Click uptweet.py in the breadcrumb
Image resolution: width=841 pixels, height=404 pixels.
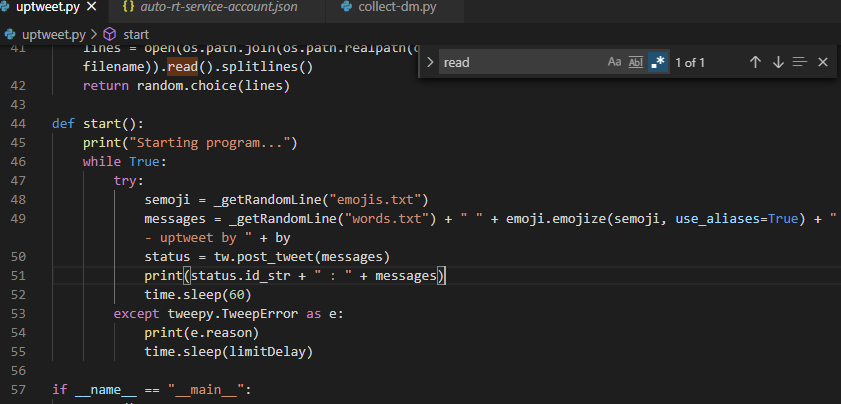point(54,35)
